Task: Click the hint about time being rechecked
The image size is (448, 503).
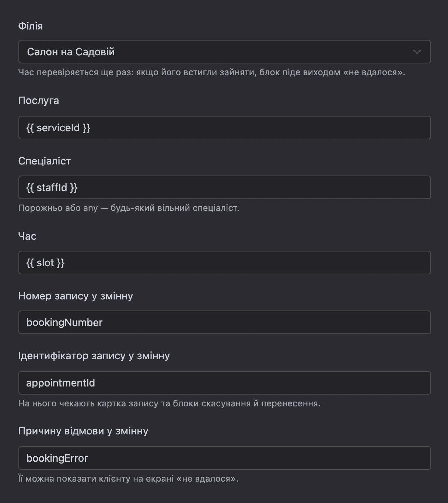Action: (x=211, y=72)
